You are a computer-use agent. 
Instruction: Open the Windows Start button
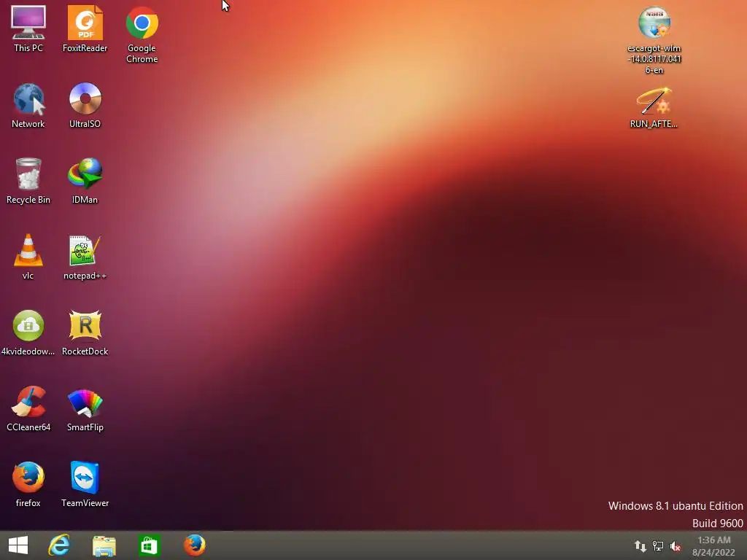[18, 545]
